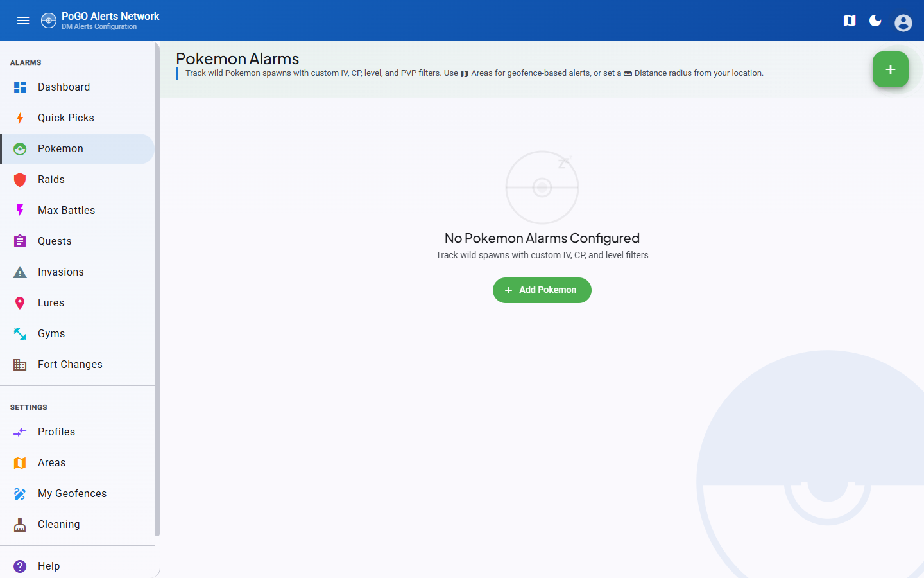Click the green plus floating button
Screen dimensions: 924x578
click(x=891, y=69)
